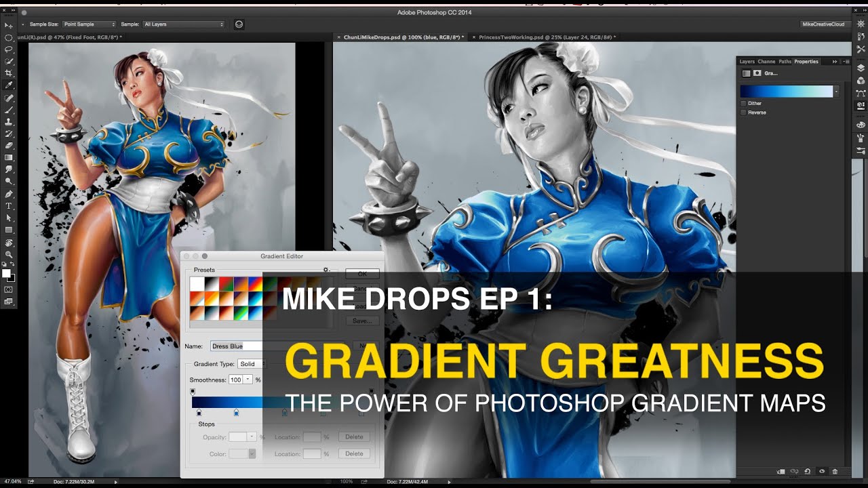The height and width of the screenshot is (488, 868).
Task: Open the Properties panel flyout menu
Action: 846,62
